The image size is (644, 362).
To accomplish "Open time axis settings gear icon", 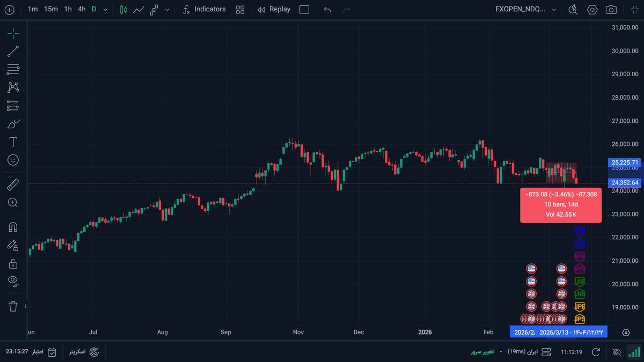I will 626,333.
